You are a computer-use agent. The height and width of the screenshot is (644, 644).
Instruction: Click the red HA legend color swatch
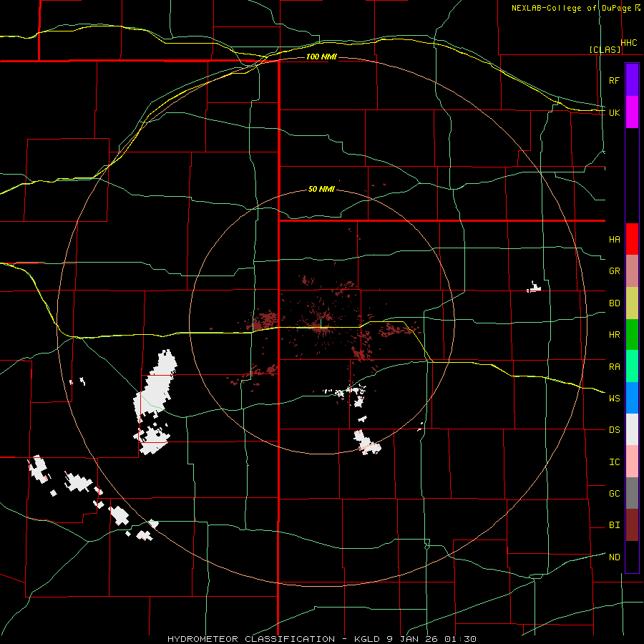point(632,239)
